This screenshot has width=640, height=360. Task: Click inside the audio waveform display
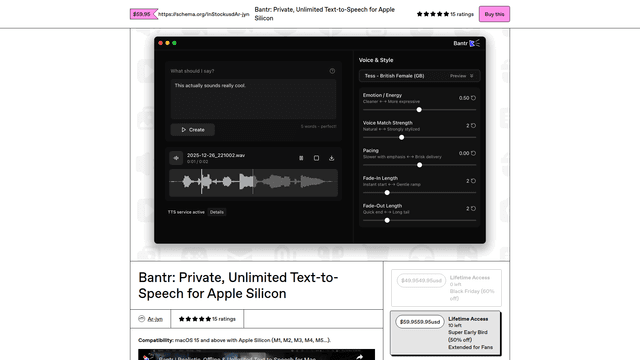253,183
